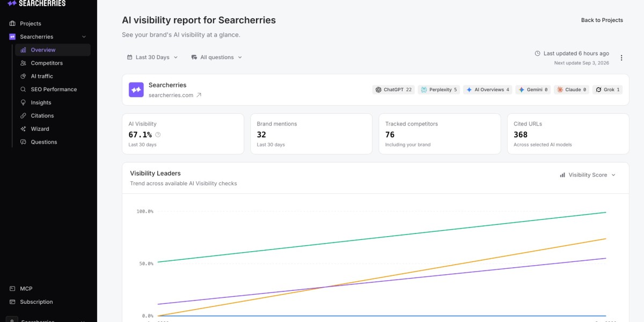Screen dimensions: 644x322
Task: Open Projects in the sidebar
Action: point(30,24)
